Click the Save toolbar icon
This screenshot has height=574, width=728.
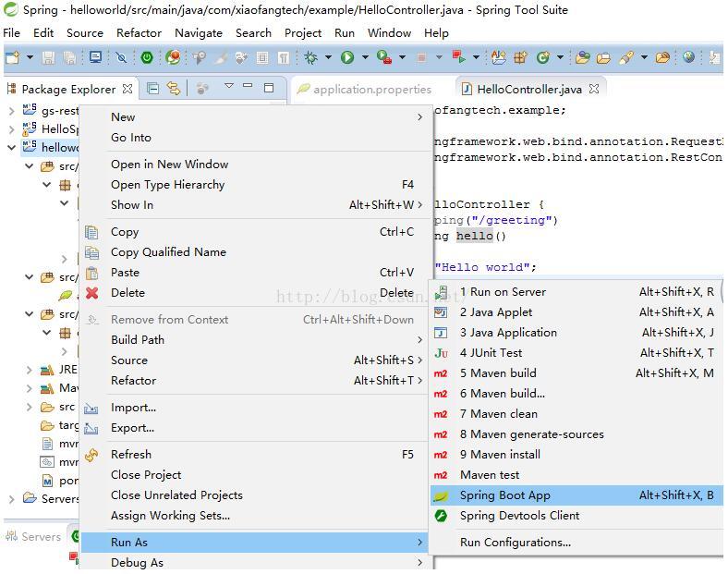tap(48, 57)
